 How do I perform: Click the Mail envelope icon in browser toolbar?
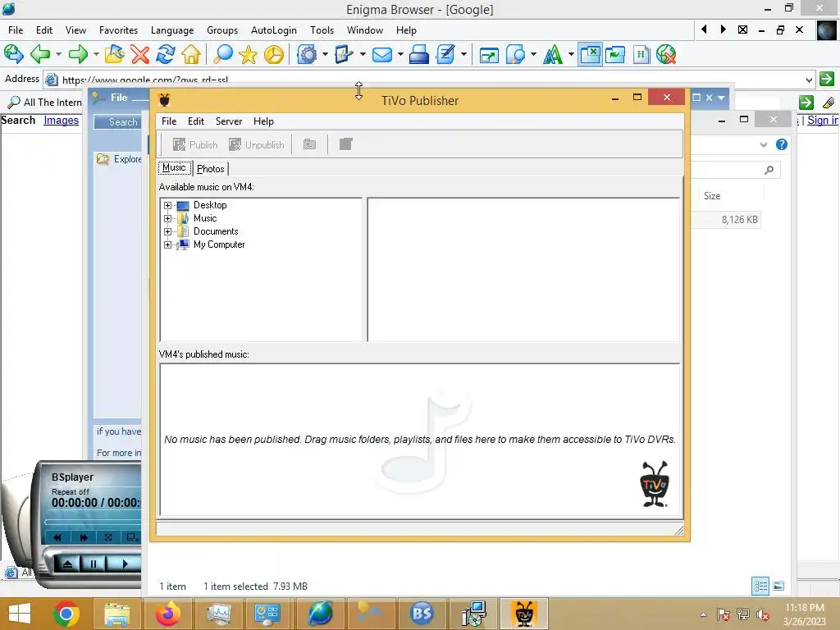tap(382, 54)
